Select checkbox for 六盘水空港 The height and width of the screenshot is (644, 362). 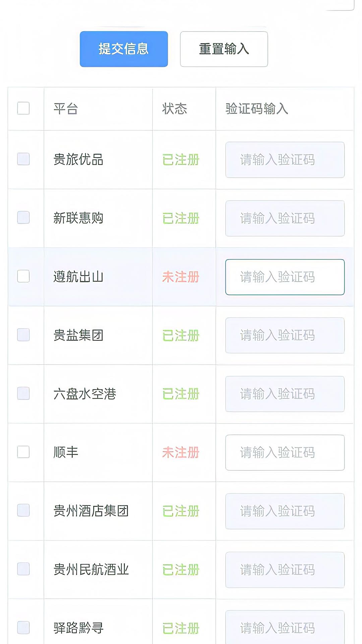pyautogui.click(x=23, y=393)
